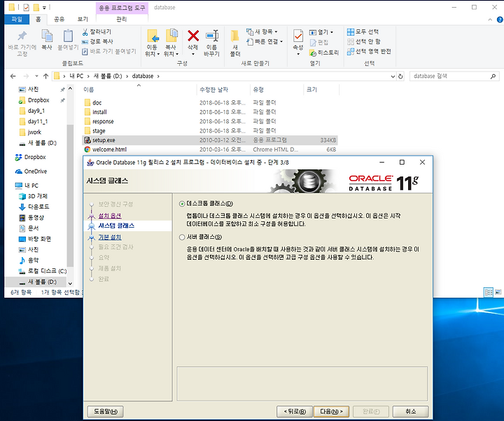The height and width of the screenshot is (421, 504).
Task: Click the chevron after database in address bar
Action: [157, 76]
